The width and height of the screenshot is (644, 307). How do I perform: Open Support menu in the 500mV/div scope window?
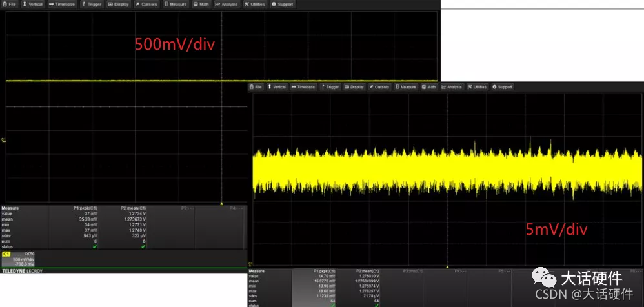coord(282,4)
